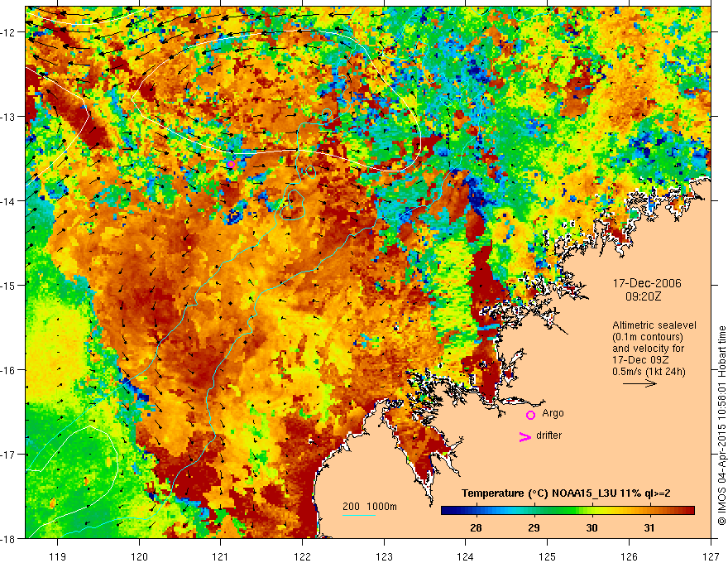Click the 17-Dec-2006 date label
Viewport: 728px width, 563px height.
[647, 283]
